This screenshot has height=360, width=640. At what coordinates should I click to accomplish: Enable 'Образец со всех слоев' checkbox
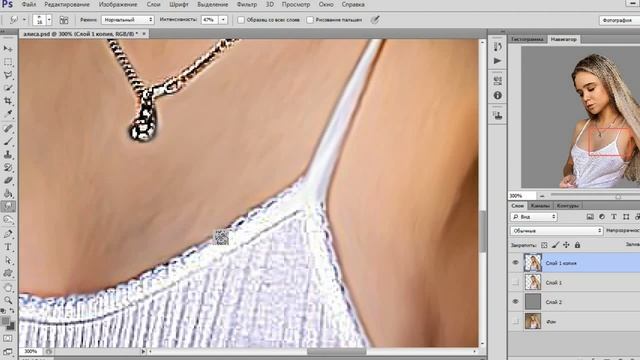241,20
